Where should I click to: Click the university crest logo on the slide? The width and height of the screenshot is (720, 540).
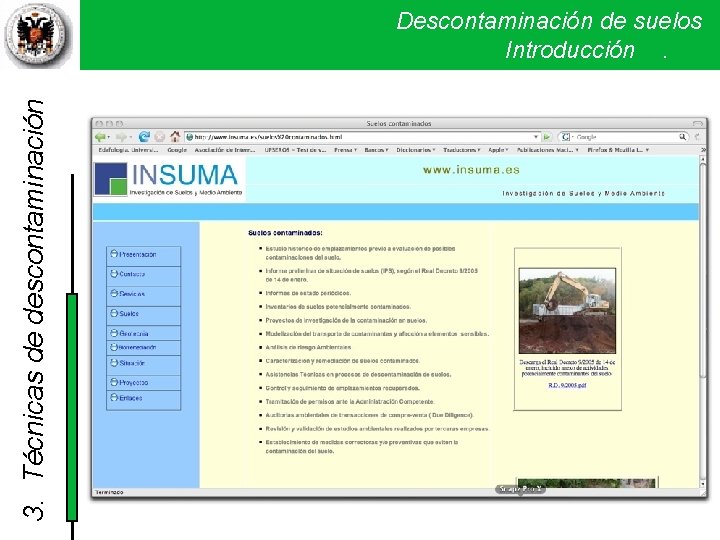click(38, 35)
